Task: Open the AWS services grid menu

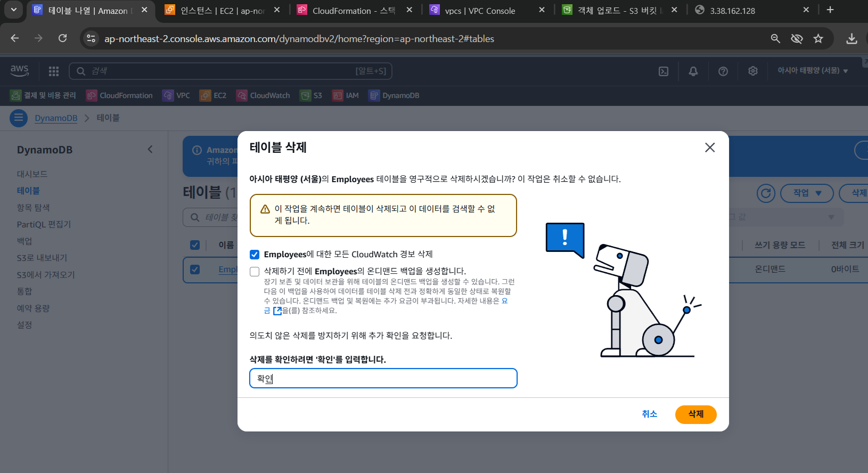Action: 54,71
